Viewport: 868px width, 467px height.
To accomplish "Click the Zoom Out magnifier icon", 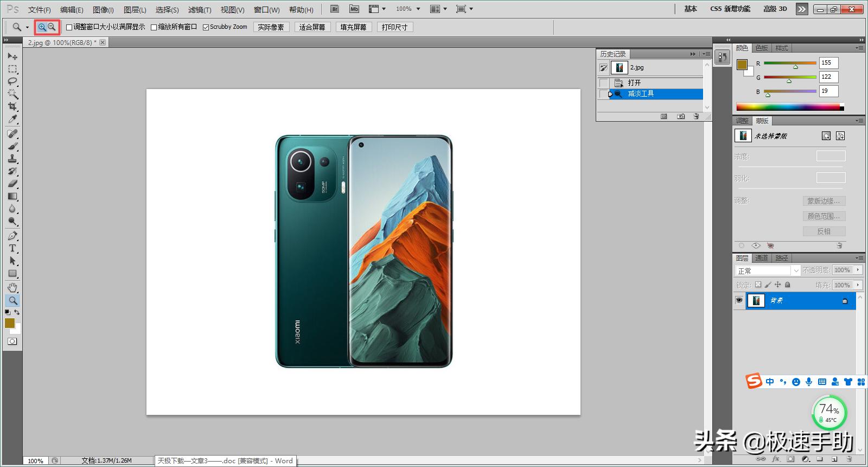I will (52, 27).
